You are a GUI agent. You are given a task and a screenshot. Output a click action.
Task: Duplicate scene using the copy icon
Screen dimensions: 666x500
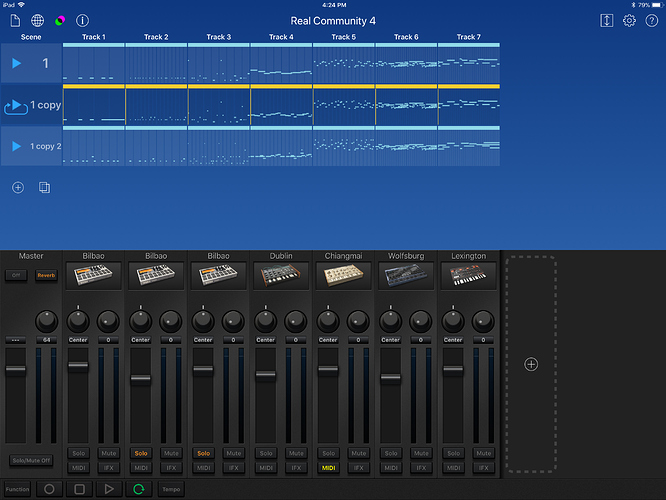(44, 187)
